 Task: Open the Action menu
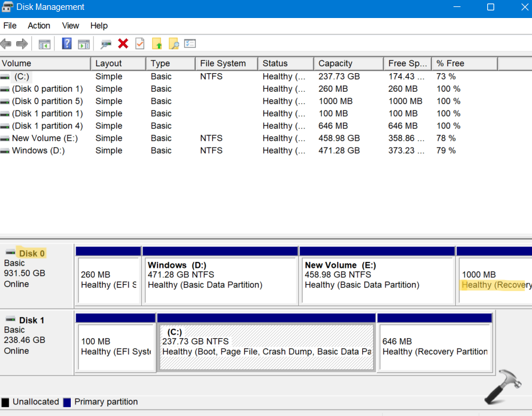(x=39, y=26)
